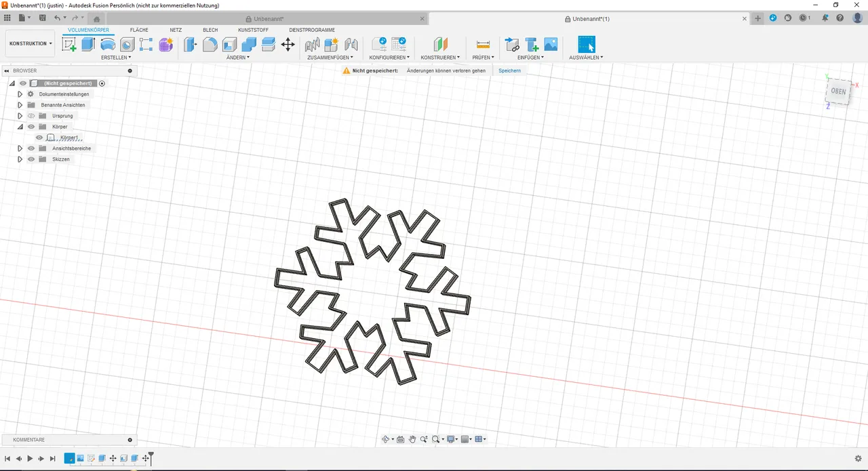Switch to the Blech ribbon tab
Viewport: 868px width, 471px height.
pyautogui.click(x=210, y=30)
